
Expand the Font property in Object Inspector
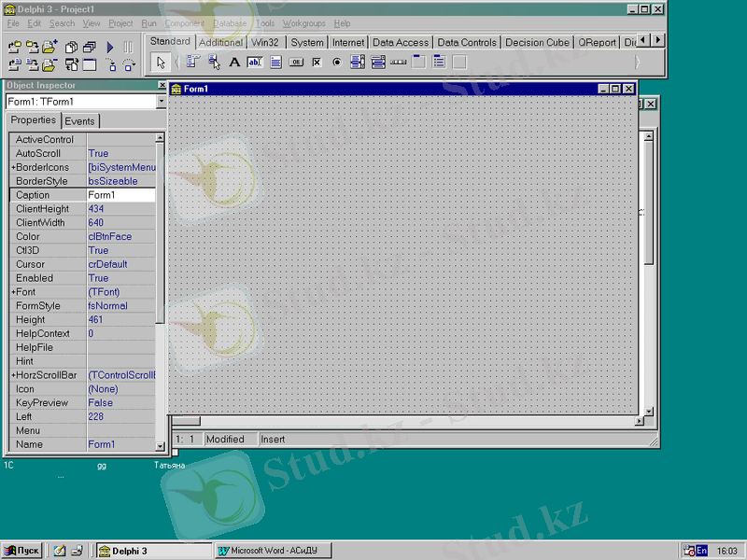13,292
